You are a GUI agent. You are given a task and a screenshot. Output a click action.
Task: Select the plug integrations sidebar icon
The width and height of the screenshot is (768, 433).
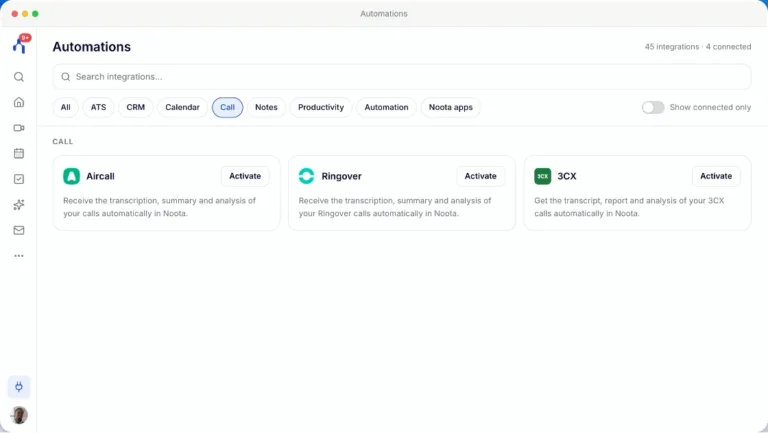pyautogui.click(x=19, y=387)
